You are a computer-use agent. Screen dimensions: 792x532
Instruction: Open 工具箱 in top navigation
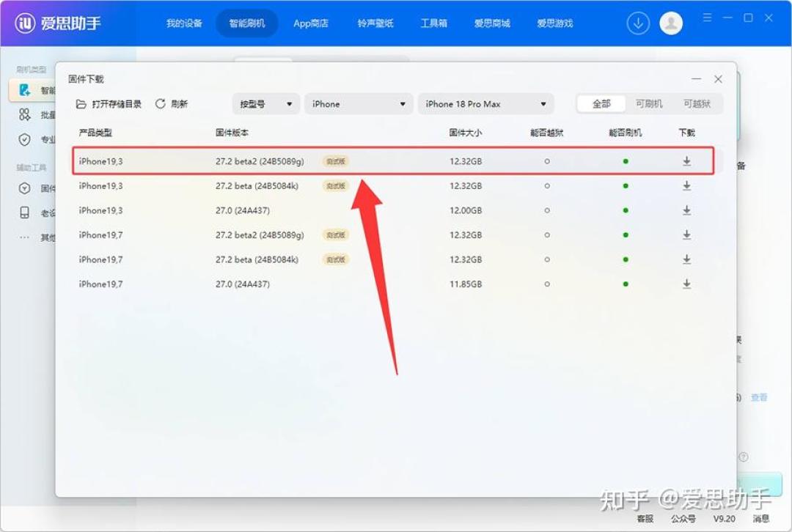[x=433, y=23]
